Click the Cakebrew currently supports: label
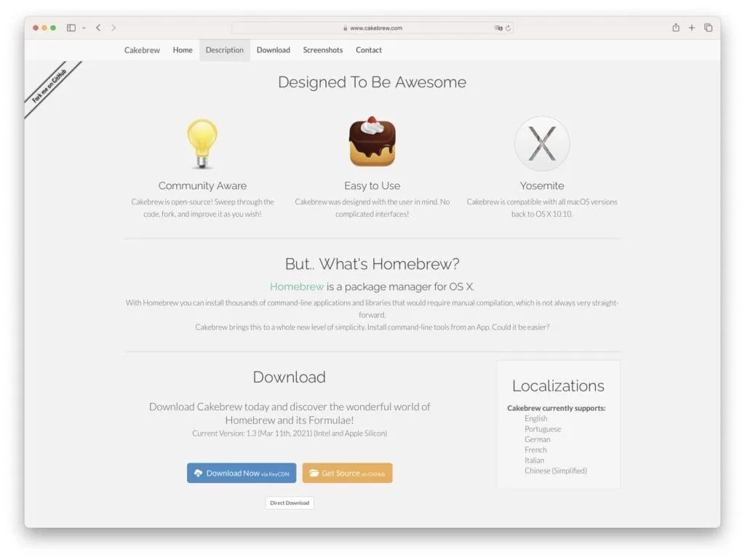 coord(557,408)
